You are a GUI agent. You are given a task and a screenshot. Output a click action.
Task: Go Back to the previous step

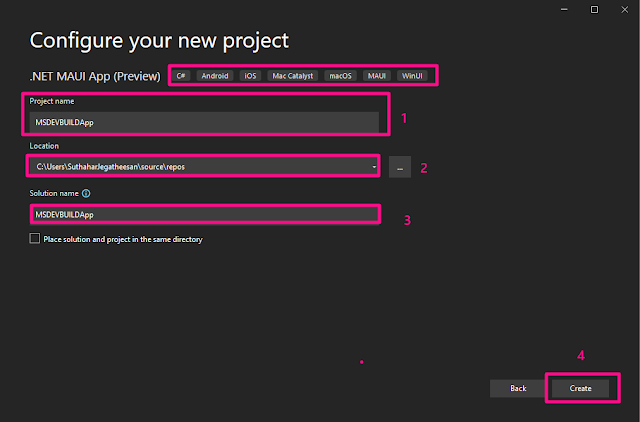click(x=518, y=387)
